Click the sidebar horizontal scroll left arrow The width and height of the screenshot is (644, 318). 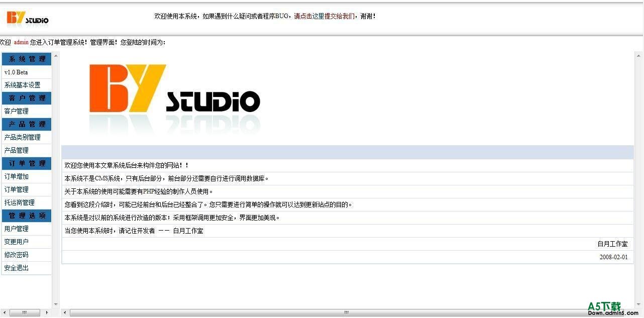[x=4, y=312]
